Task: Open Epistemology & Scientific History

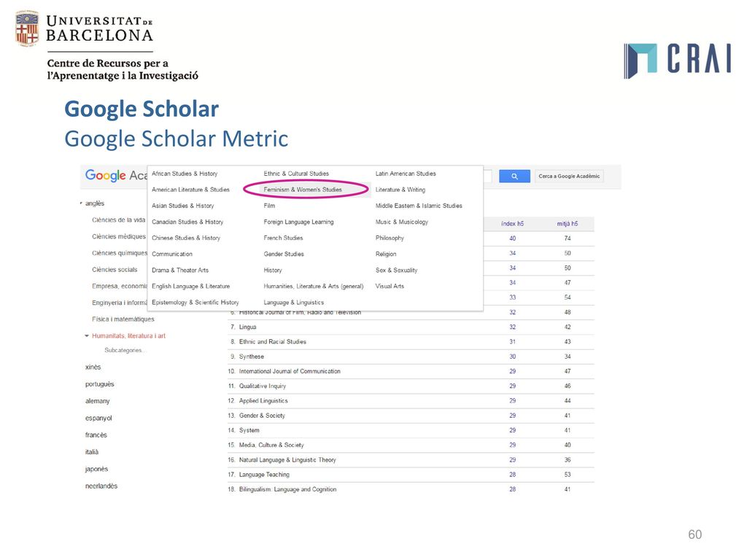Action: [196, 303]
